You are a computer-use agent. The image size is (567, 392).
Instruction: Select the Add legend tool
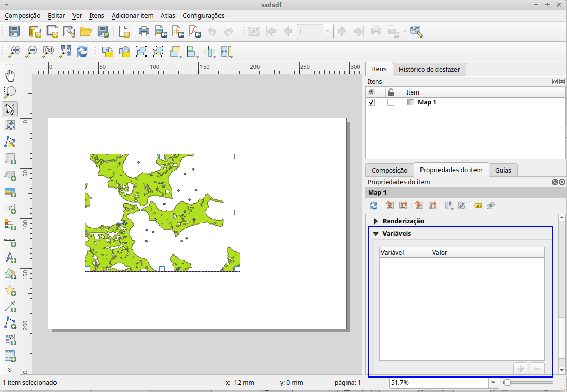(10, 225)
